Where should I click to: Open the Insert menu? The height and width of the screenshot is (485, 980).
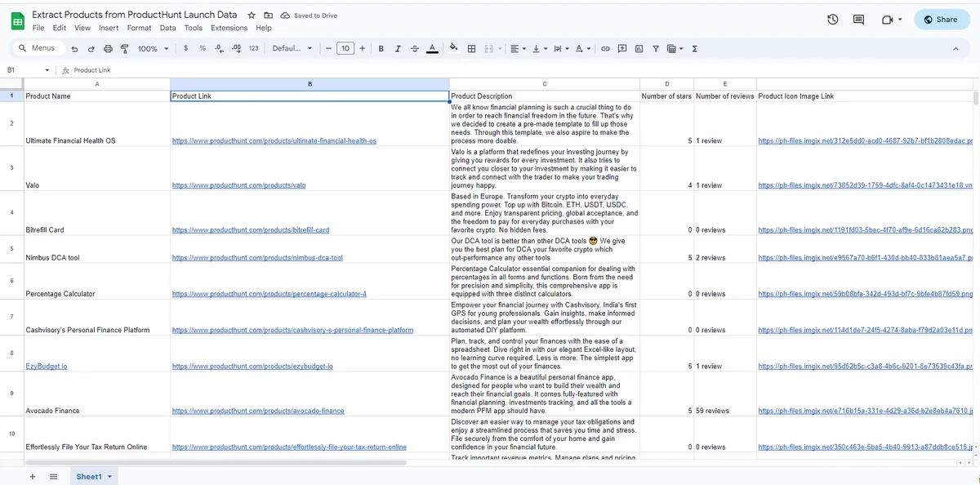(x=109, y=28)
